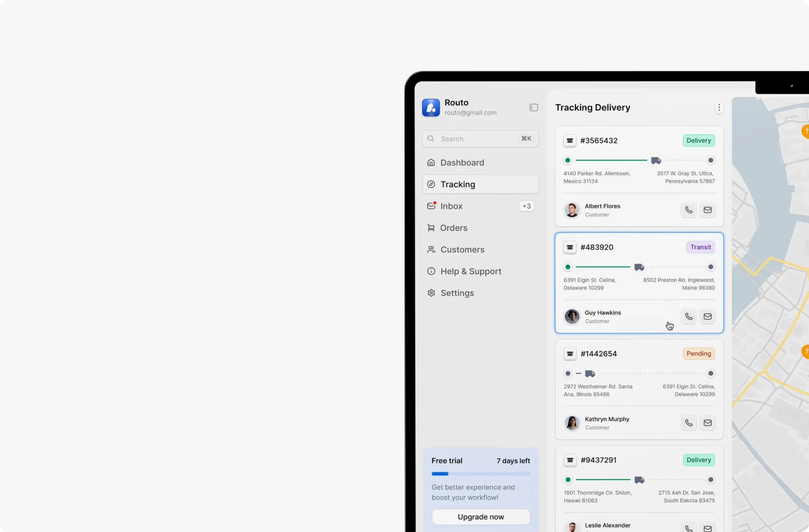Click the '7 days left' label
Screen dimensions: 809x532
(513, 461)
